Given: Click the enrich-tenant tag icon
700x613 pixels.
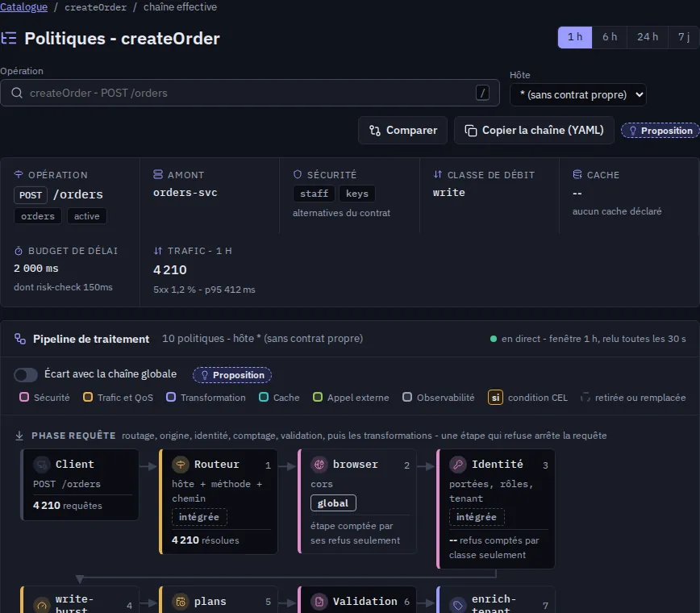Looking at the screenshot, I should (x=458, y=605).
